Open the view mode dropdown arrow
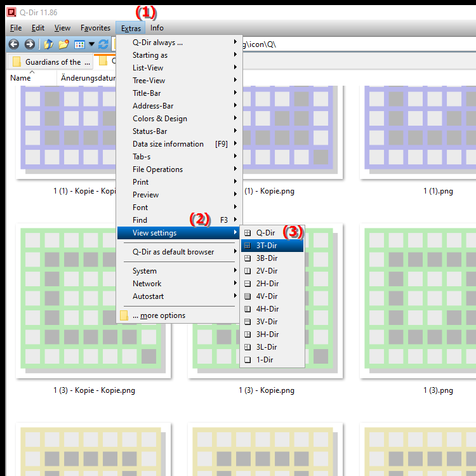This screenshot has height=476, width=476. coord(91,44)
